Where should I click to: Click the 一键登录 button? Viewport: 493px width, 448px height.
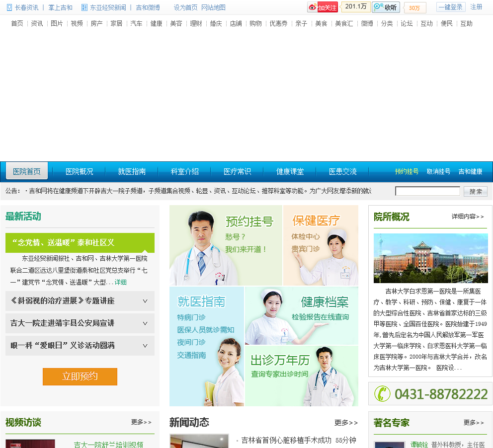[451, 7]
